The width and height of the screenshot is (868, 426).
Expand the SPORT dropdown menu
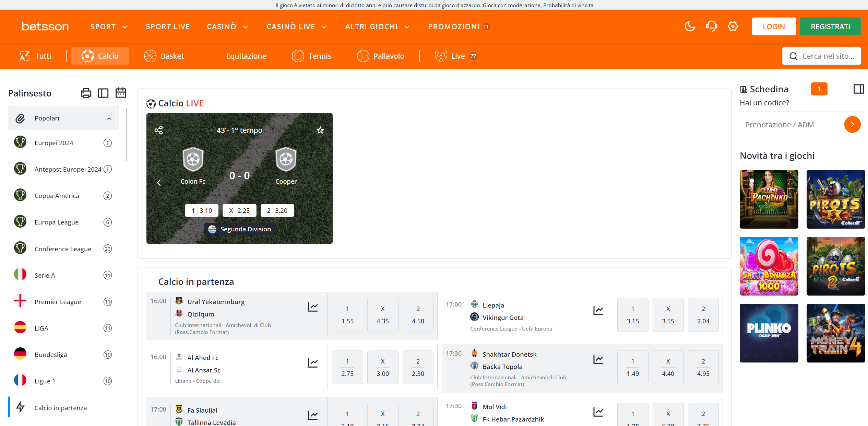pos(109,26)
